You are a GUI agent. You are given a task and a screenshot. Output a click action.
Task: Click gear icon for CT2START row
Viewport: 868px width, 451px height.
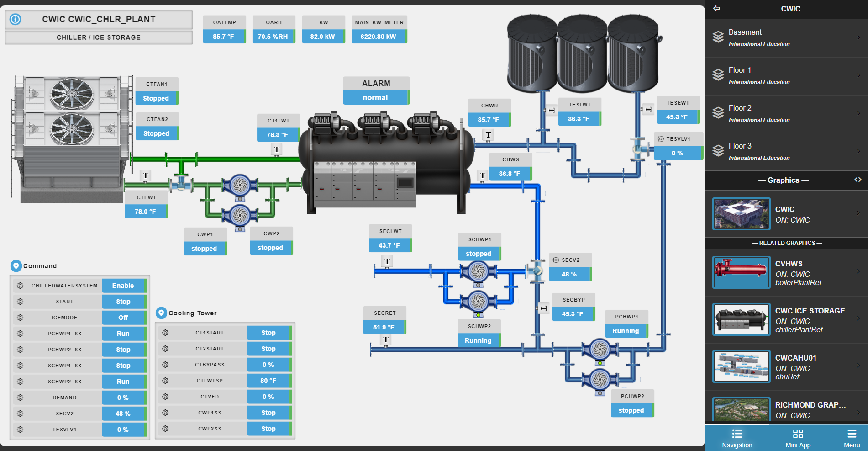tap(165, 349)
